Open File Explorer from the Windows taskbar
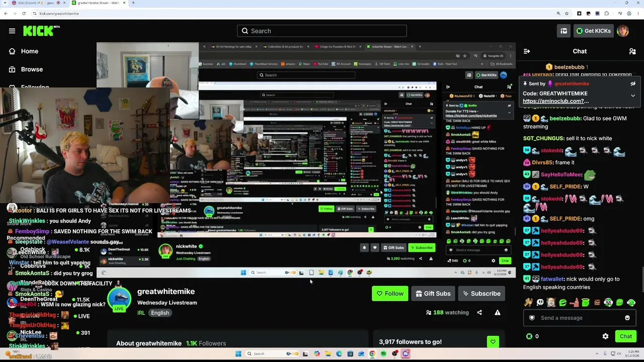Screen dimensions: 644x362 (328, 354)
